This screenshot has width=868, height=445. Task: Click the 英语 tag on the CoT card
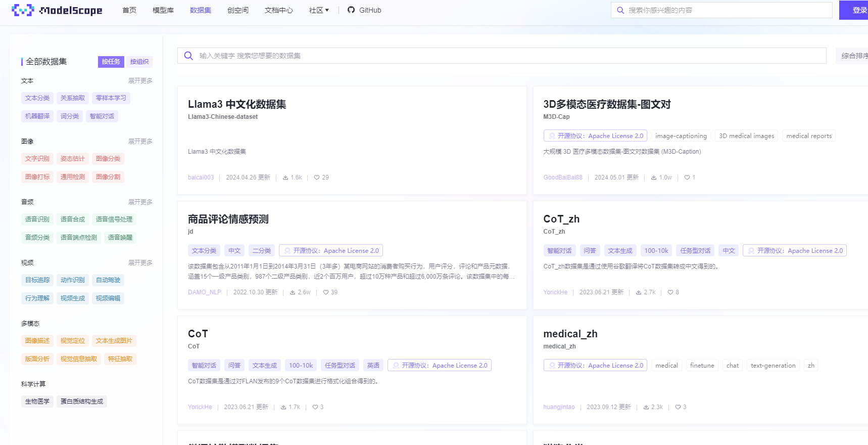tap(373, 366)
